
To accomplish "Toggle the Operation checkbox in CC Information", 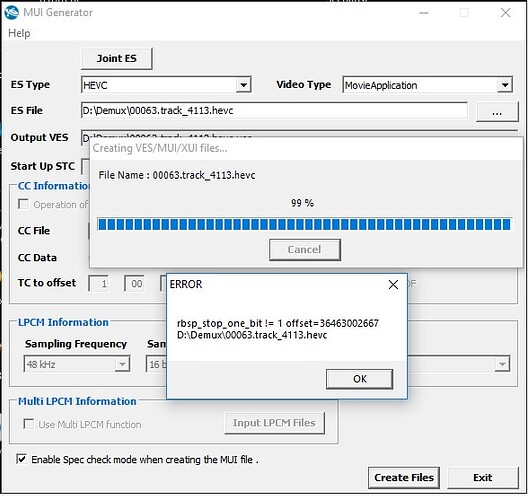I will [x=23, y=204].
